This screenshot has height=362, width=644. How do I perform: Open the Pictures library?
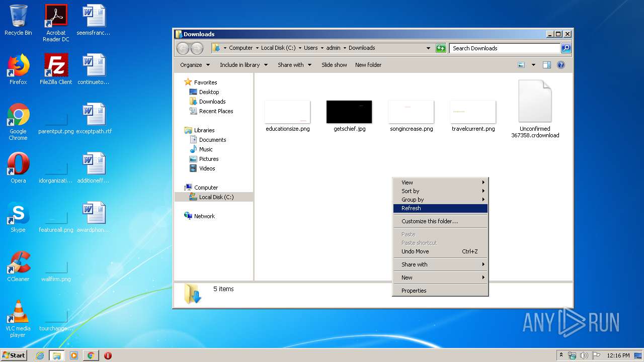click(x=204, y=159)
